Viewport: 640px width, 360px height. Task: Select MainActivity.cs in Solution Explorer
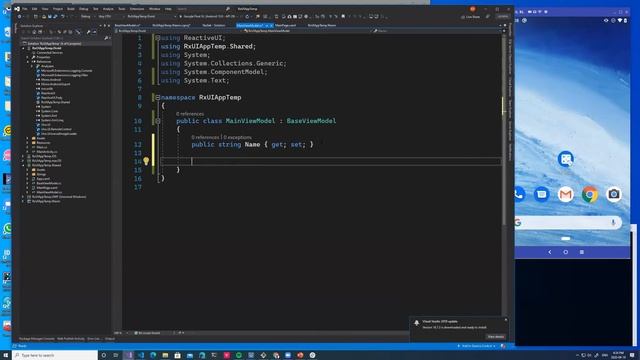click(47, 152)
